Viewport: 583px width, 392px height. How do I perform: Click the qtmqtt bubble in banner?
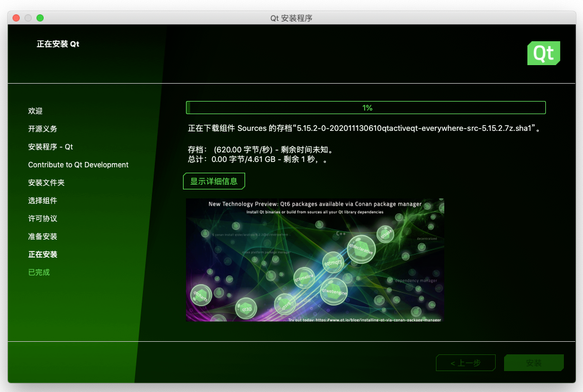pyautogui.click(x=333, y=262)
